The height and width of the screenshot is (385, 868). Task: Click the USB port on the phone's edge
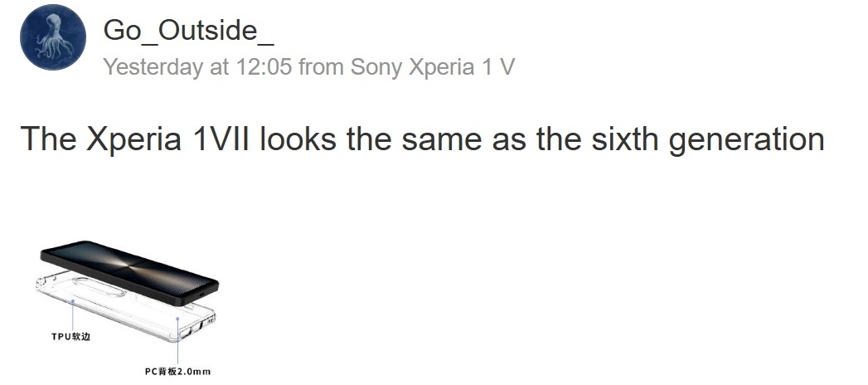[201, 294]
